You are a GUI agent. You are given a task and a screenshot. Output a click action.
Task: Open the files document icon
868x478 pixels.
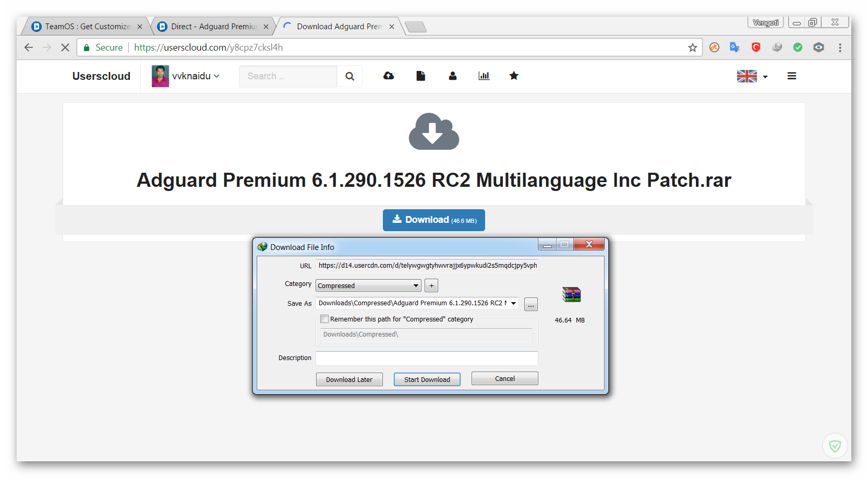(421, 76)
